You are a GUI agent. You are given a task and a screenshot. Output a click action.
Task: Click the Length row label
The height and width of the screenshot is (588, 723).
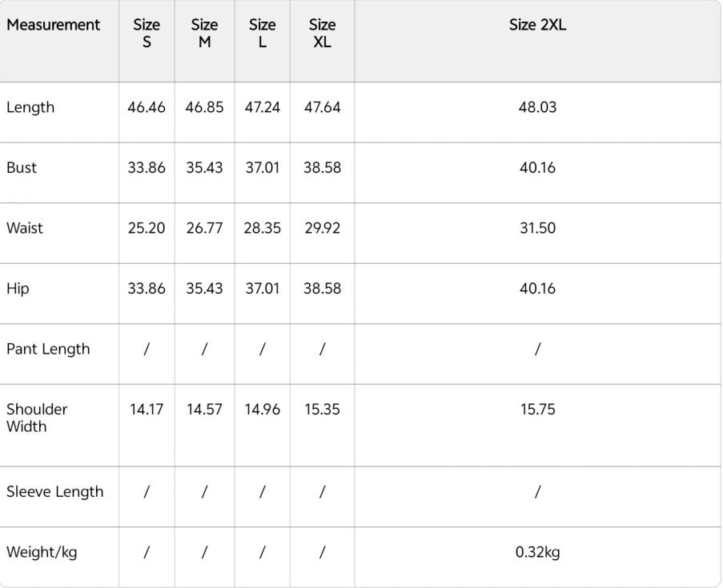pos(30,107)
